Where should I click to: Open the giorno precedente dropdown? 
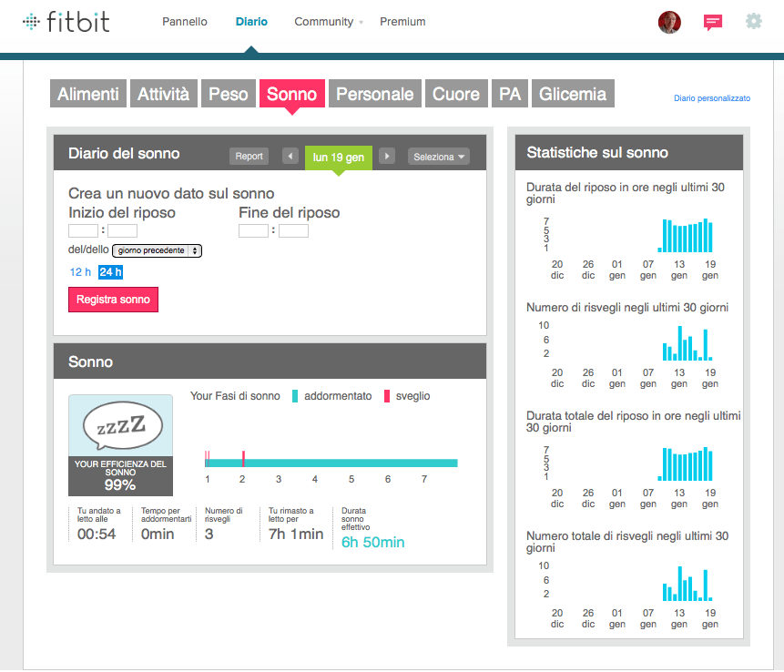157,249
